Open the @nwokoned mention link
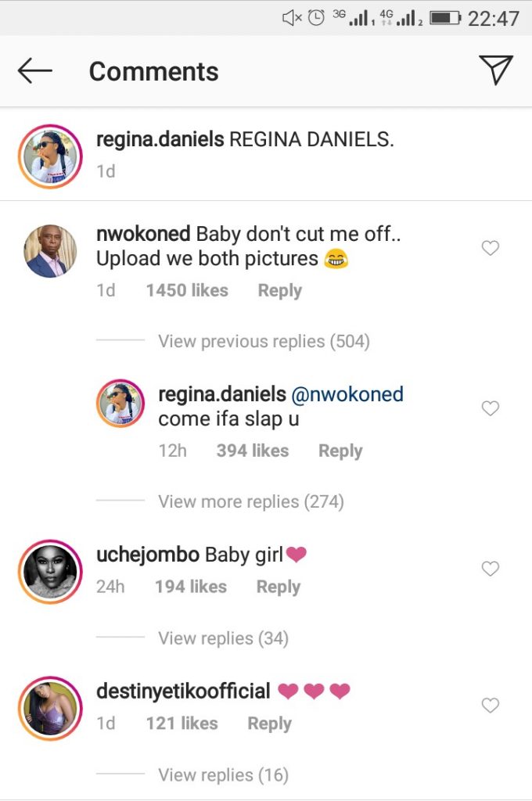Screen dimensions: 532x801 coord(347,394)
